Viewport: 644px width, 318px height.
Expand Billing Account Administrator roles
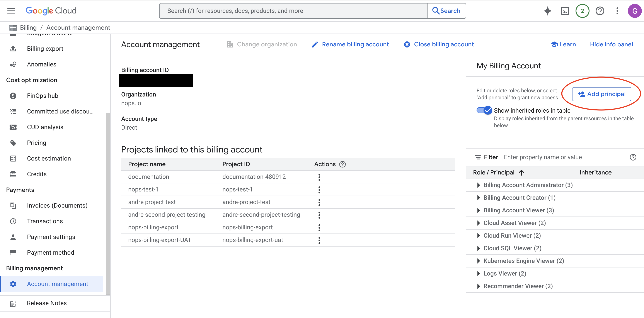click(479, 185)
